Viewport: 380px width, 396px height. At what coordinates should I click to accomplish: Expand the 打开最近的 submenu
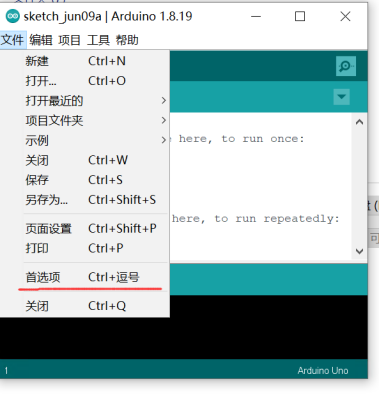click(x=85, y=101)
